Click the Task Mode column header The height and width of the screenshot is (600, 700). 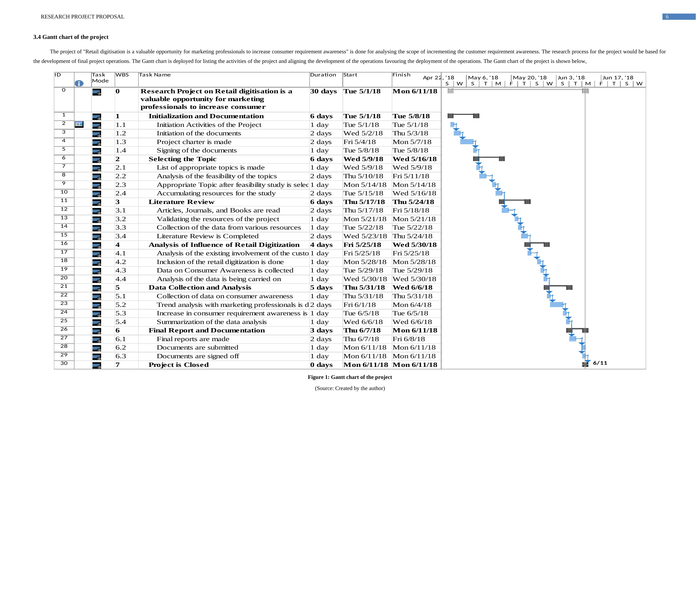[100, 78]
